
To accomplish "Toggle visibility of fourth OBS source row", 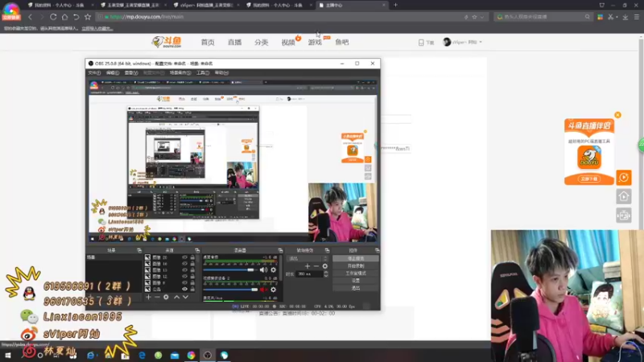I will pyautogui.click(x=184, y=276).
